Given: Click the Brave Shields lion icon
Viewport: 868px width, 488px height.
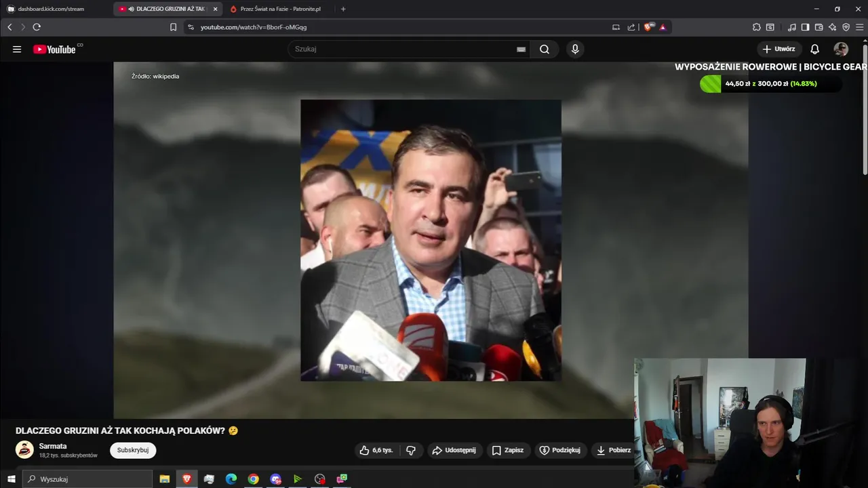Looking at the screenshot, I should pos(648,27).
